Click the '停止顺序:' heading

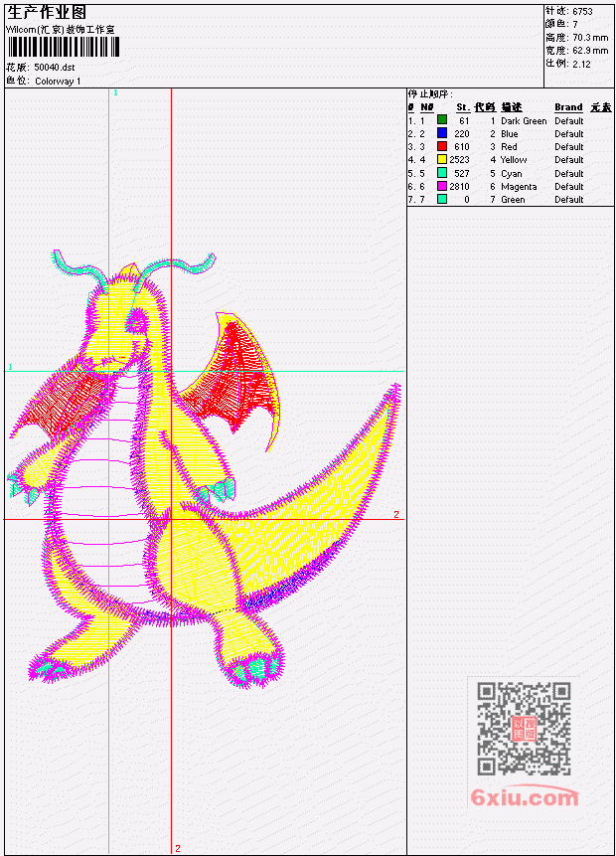(x=431, y=93)
